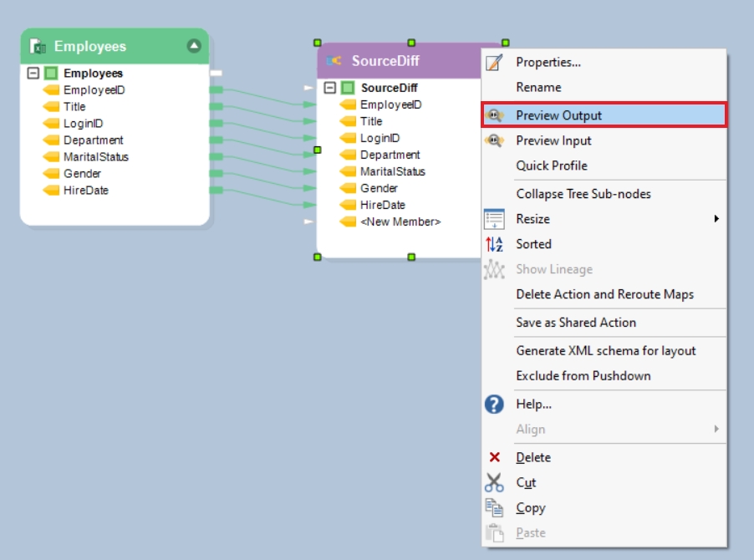
Task: Collapse the Employees tree root node
Action: [33, 74]
